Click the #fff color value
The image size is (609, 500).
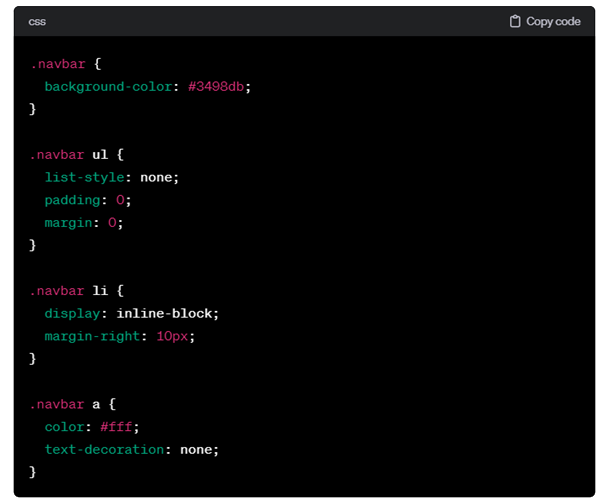[x=116, y=427]
